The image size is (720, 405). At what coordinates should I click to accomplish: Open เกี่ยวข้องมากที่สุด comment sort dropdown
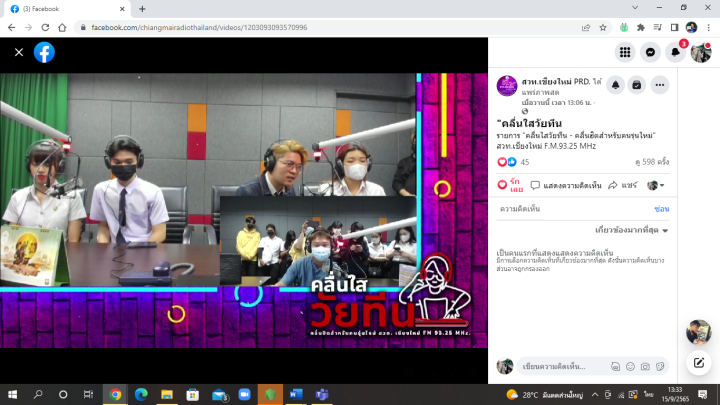631,230
